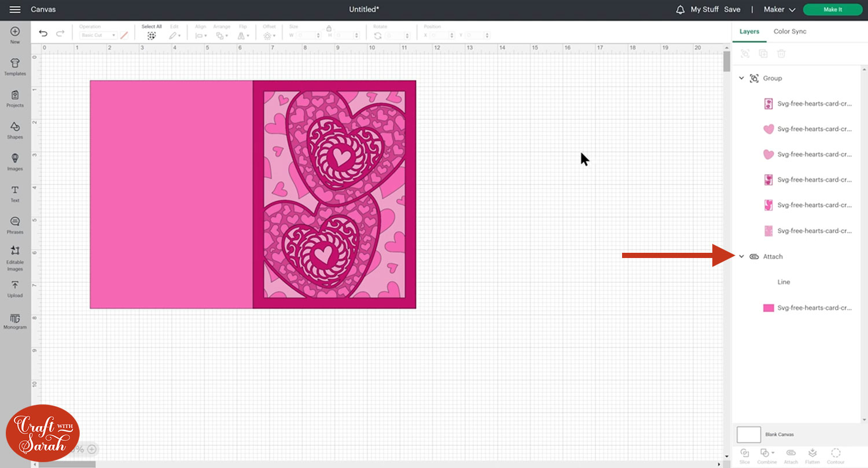The image size is (868, 468).
Task: Click the Blank Canvas color swatch
Action: [748, 434]
